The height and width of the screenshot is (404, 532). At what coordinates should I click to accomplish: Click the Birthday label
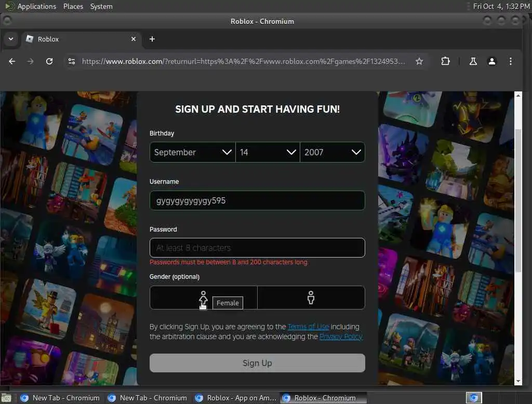coord(162,133)
